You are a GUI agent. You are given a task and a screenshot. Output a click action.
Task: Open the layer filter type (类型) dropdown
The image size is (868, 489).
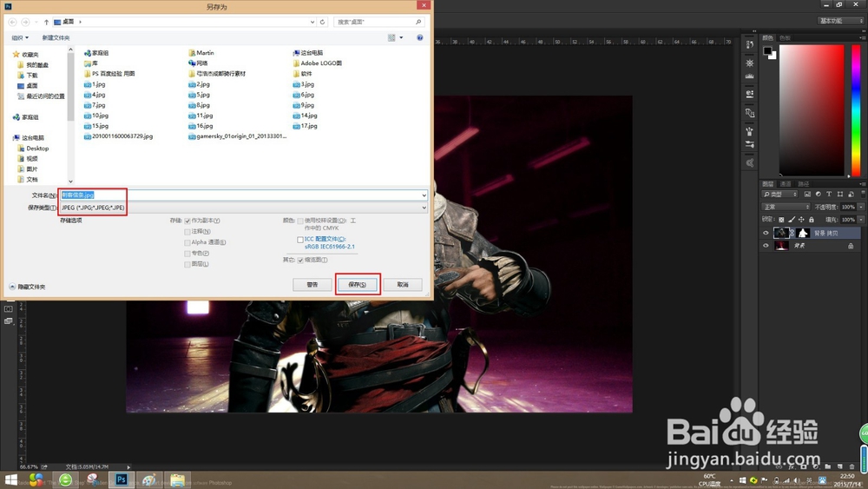click(x=780, y=195)
